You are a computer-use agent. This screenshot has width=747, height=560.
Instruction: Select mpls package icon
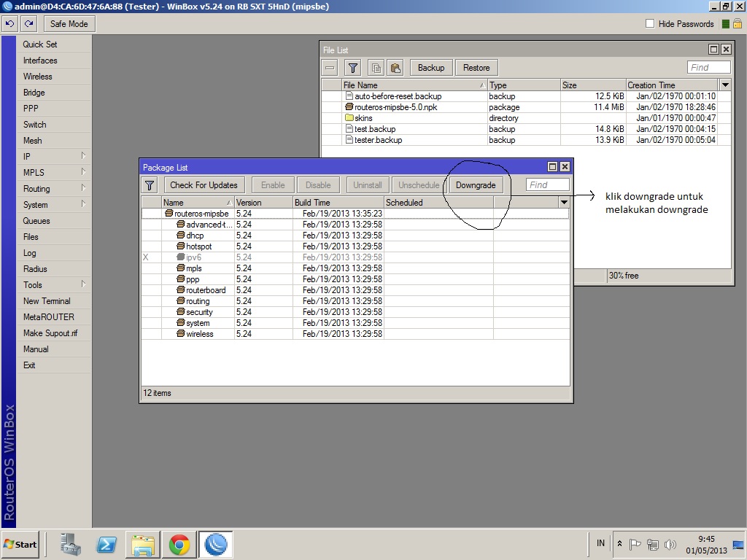(x=181, y=268)
